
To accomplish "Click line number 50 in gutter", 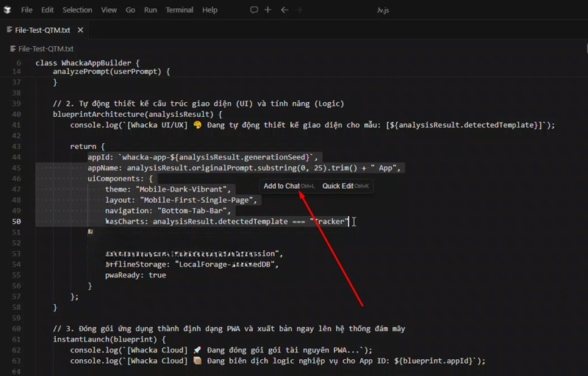I will [16, 221].
